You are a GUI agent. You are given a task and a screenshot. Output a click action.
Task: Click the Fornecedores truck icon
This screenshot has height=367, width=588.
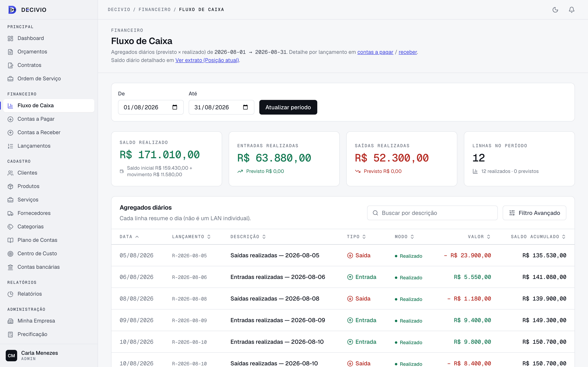point(10,213)
